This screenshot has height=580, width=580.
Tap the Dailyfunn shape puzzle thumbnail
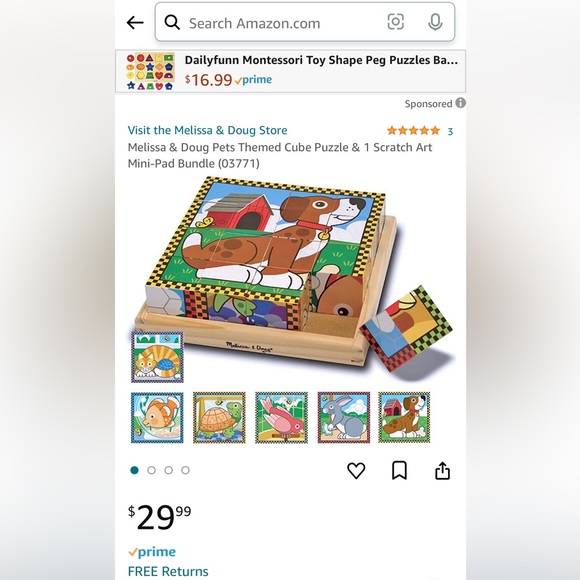coord(150,71)
